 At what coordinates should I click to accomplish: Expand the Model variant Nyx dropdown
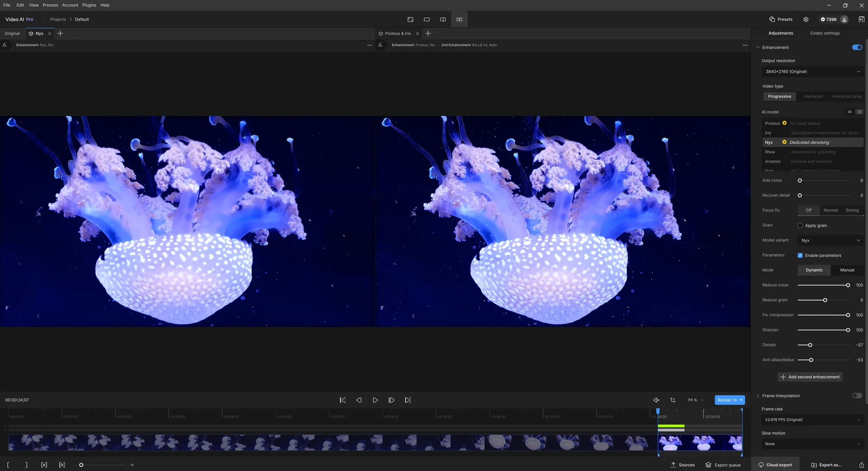point(830,240)
